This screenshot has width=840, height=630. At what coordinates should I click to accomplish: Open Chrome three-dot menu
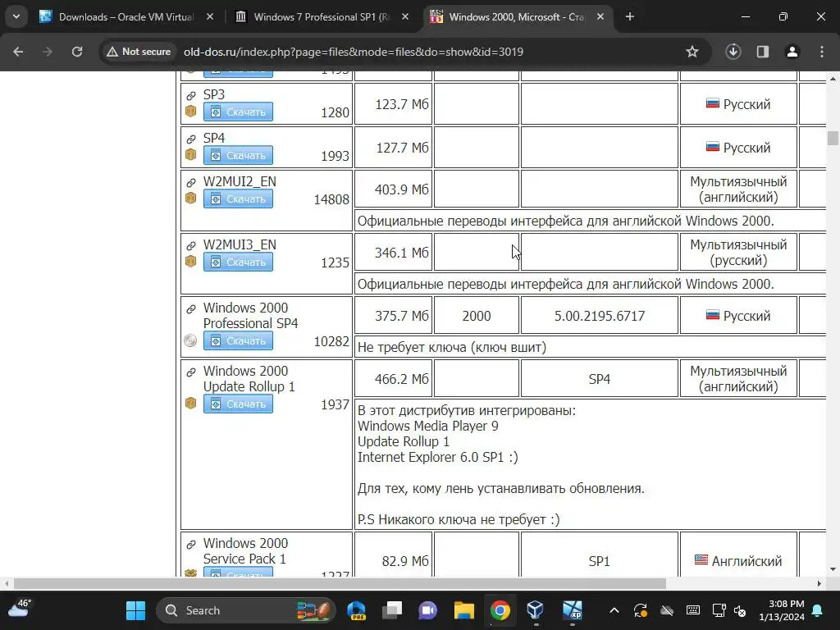pos(822,52)
